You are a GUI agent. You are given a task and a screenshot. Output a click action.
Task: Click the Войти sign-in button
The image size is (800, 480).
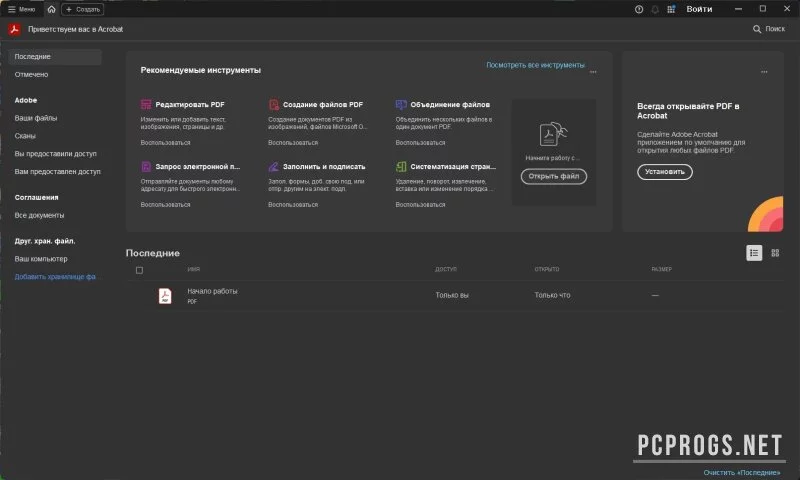(699, 9)
